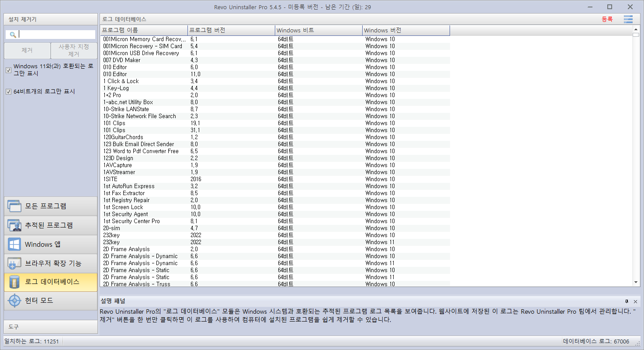The width and height of the screenshot is (644, 350).
Task: Click the '데이터베이스 로그: 67006' status bar entry
Action: (596, 342)
